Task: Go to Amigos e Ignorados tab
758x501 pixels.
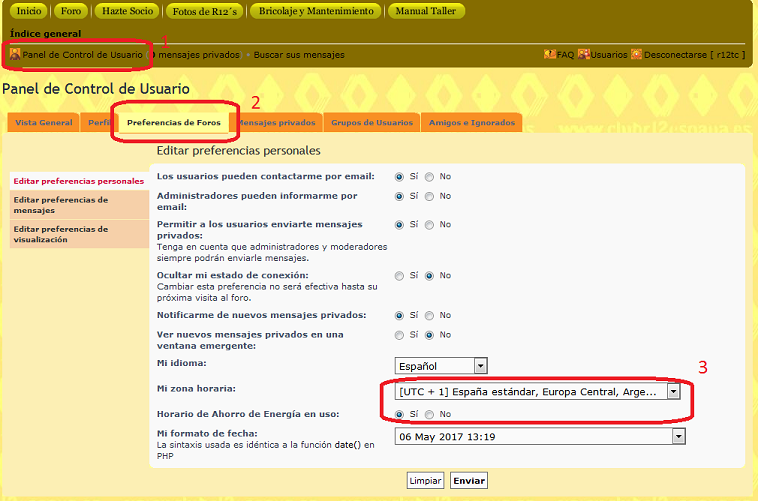Action: pyautogui.click(x=471, y=122)
